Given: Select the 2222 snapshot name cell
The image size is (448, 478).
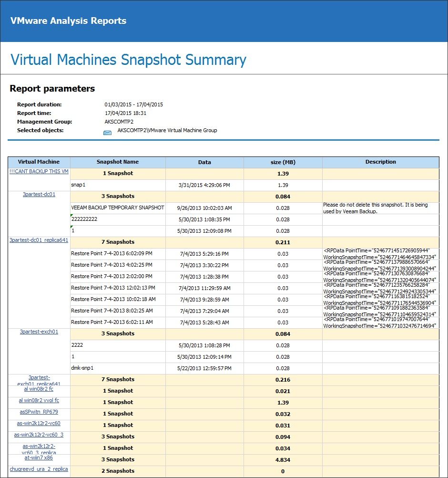Looking at the screenshot, I should click(x=118, y=345).
